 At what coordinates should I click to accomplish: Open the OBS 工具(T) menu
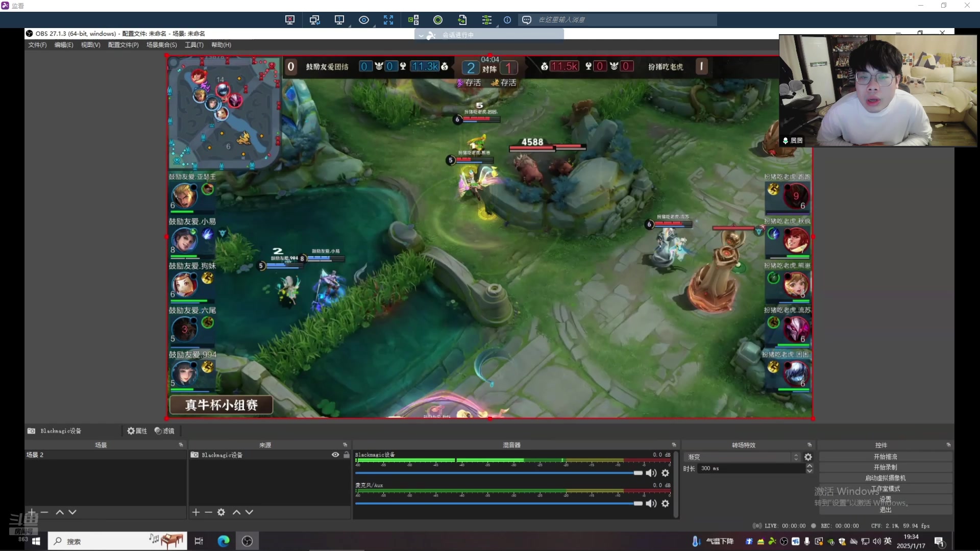(194, 45)
